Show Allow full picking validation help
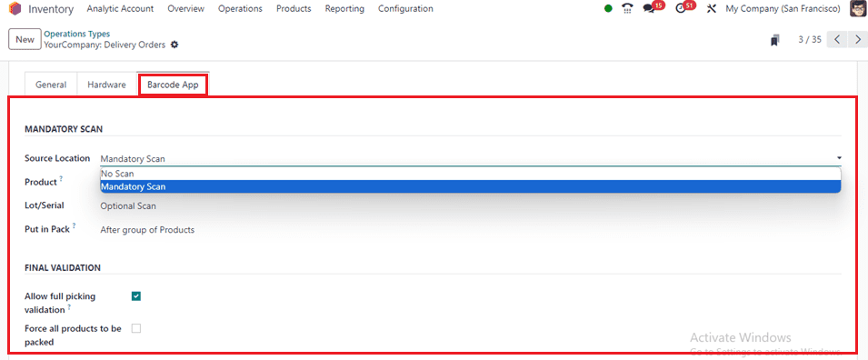The height and width of the screenshot is (360, 868). 69,307
